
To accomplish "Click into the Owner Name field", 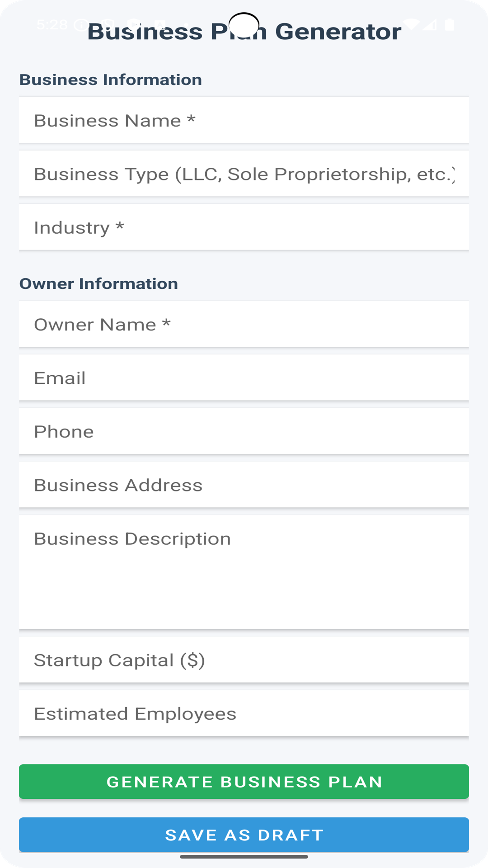I will [244, 324].
